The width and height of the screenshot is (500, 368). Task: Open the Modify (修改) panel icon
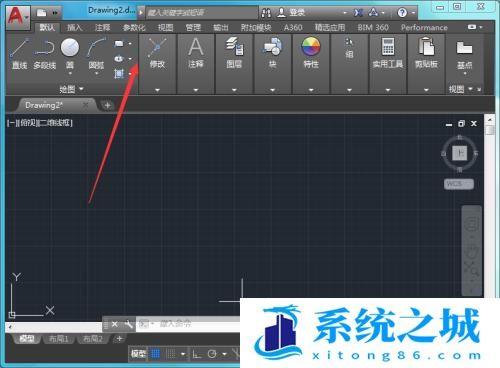coord(157,53)
